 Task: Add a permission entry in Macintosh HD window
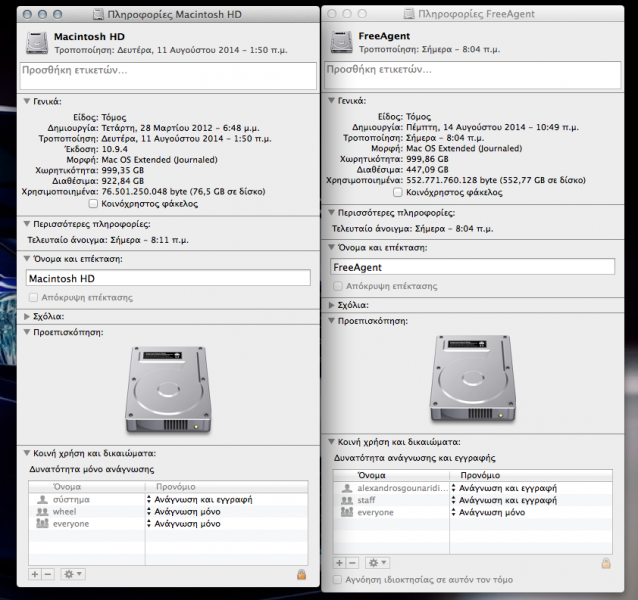[35, 574]
